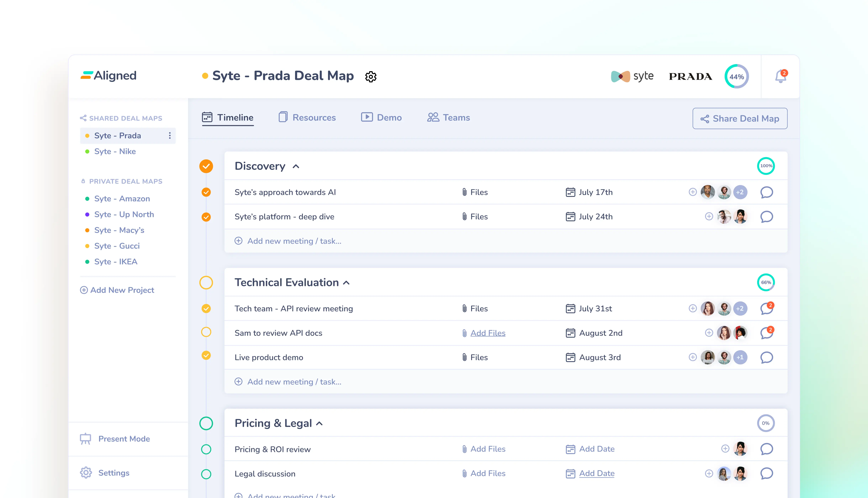This screenshot has height=498, width=868.
Task: Click Add Date for Legal discussion
Action: click(597, 473)
